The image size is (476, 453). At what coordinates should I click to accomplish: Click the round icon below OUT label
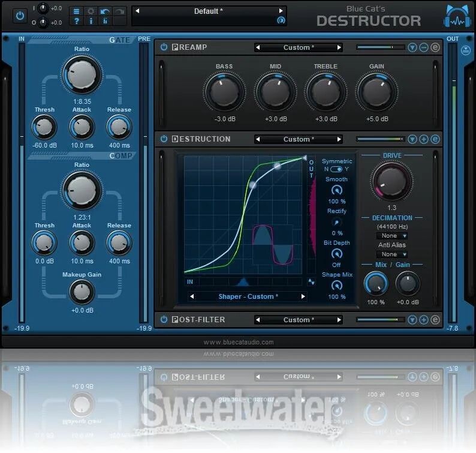coord(465,50)
